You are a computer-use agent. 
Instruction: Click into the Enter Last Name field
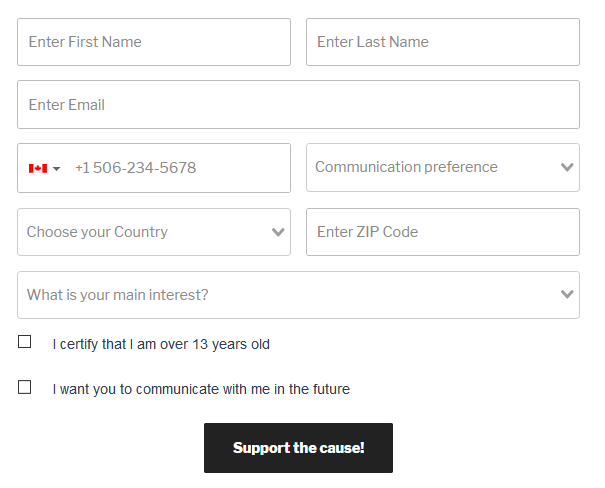(442, 42)
